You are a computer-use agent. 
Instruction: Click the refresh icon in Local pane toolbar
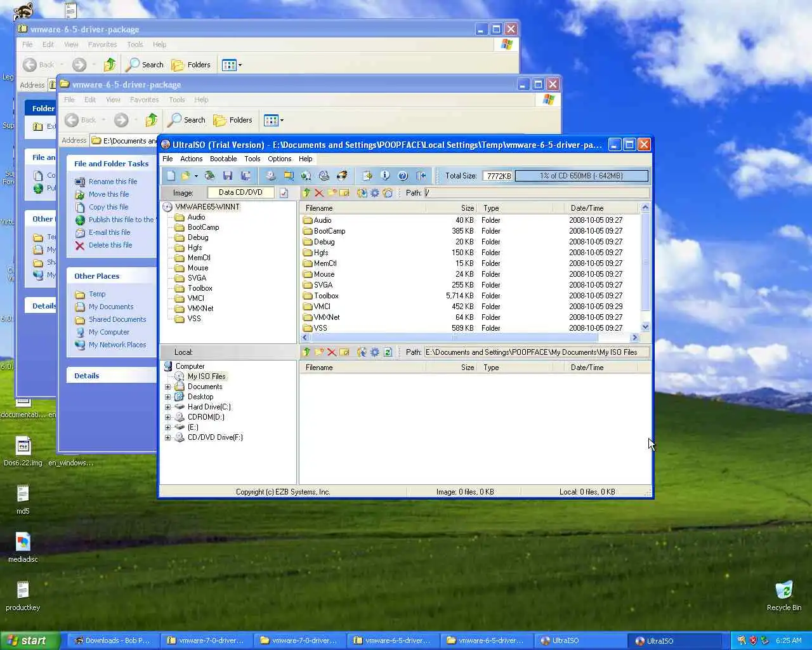click(388, 352)
